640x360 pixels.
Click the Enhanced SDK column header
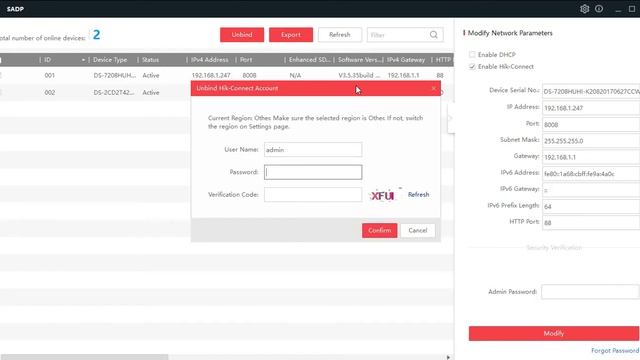tap(309, 60)
